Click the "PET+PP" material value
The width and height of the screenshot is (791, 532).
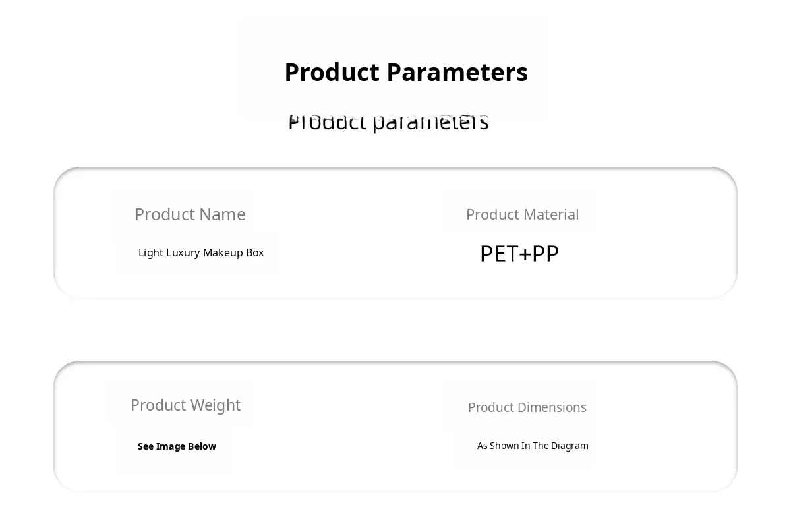coord(519,254)
